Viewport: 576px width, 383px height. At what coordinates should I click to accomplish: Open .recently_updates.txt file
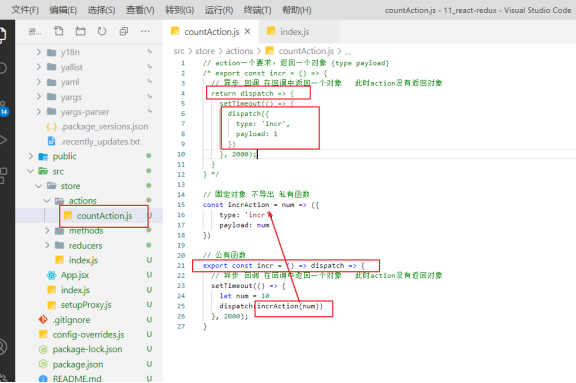click(x=89, y=141)
